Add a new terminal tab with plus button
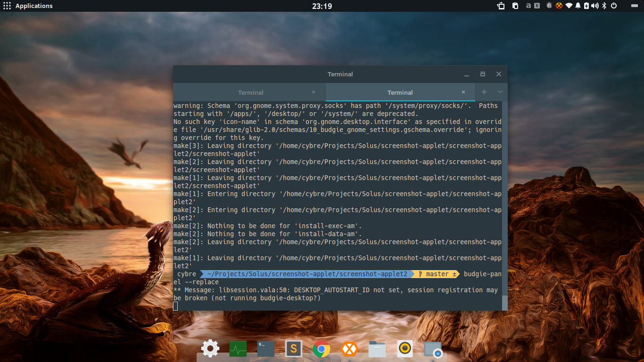Screen dimensions: 644x362 click(484, 92)
